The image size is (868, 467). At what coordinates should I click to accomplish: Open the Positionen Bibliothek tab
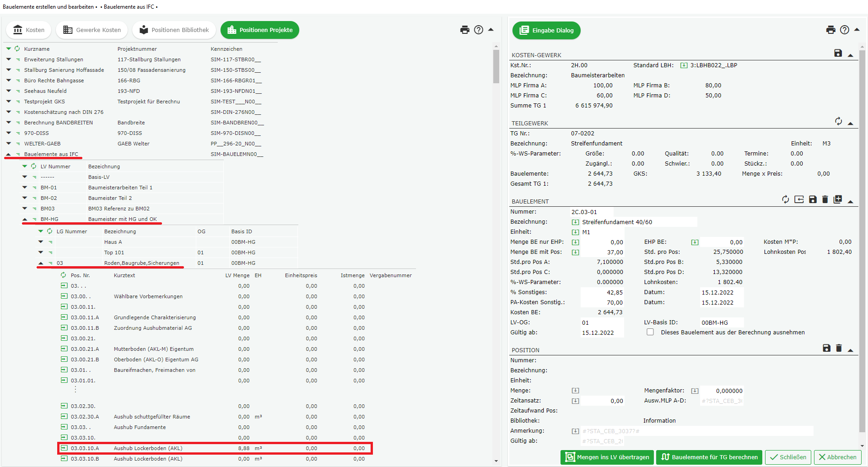point(174,30)
